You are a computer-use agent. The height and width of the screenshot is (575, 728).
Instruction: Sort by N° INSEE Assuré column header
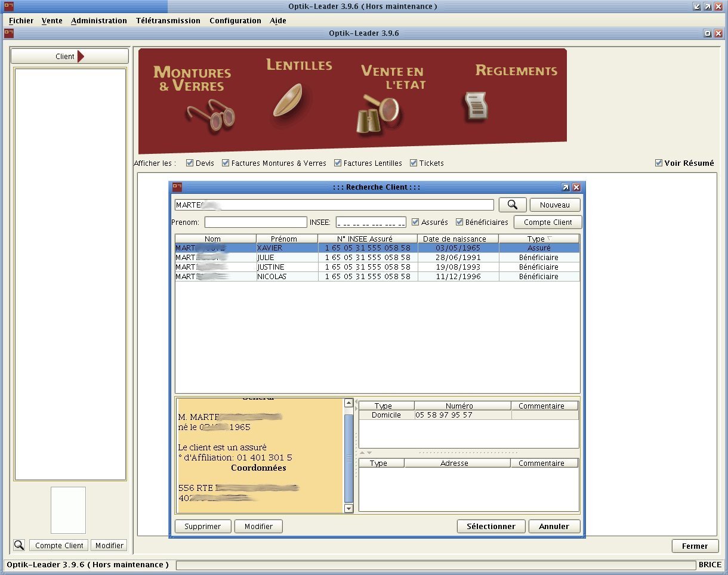(x=368, y=239)
